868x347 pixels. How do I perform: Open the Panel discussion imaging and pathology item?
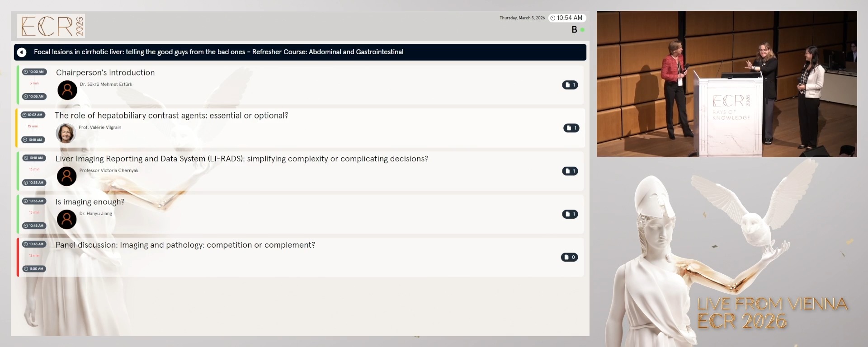tap(185, 245)
